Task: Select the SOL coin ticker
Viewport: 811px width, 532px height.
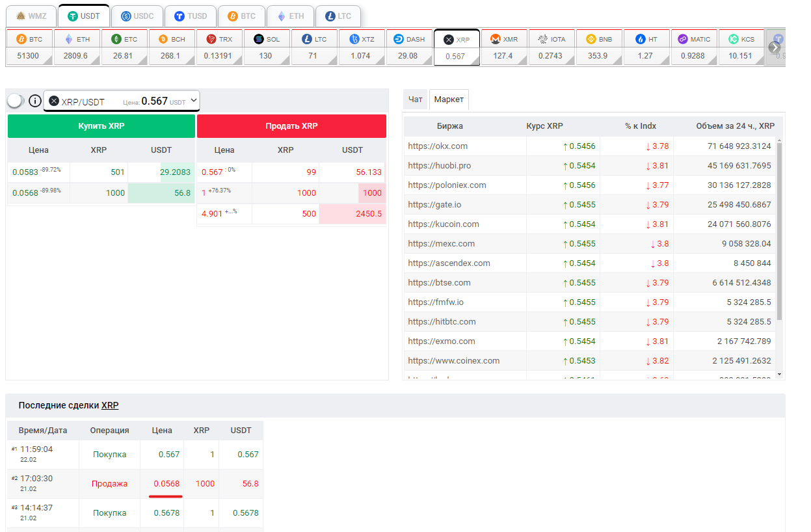Action: click(267, 47)
